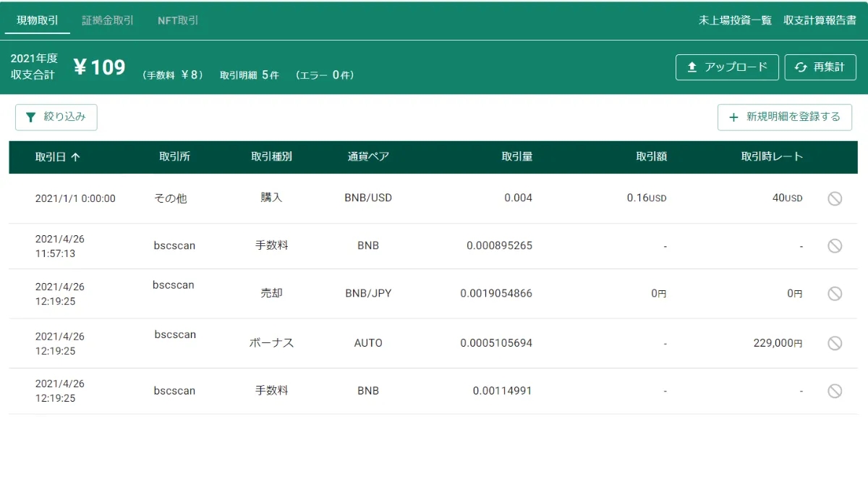Click the disable icon in the 11:57:13 手数料 row
This screenshot has width=868, height=498.
click(x=835, y=246)
